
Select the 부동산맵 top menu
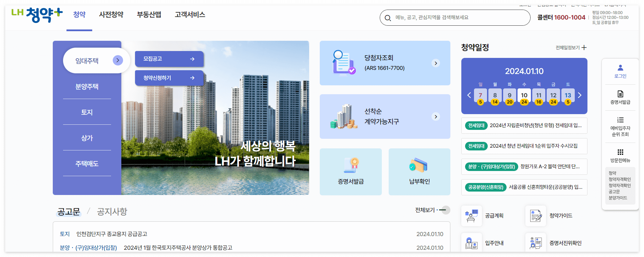coord(149,15)
